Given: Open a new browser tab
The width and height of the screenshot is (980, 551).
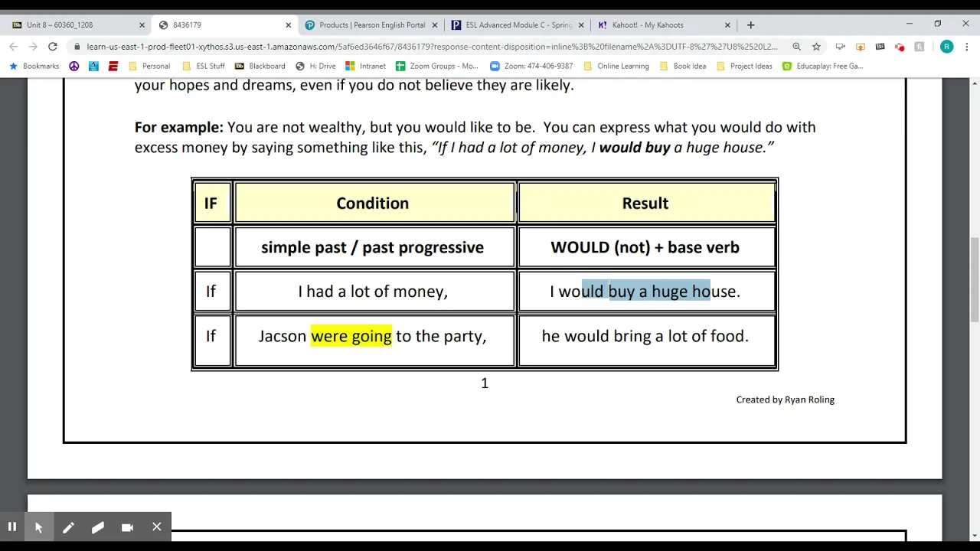Looking at the screenshot, I should click(750, 25).
